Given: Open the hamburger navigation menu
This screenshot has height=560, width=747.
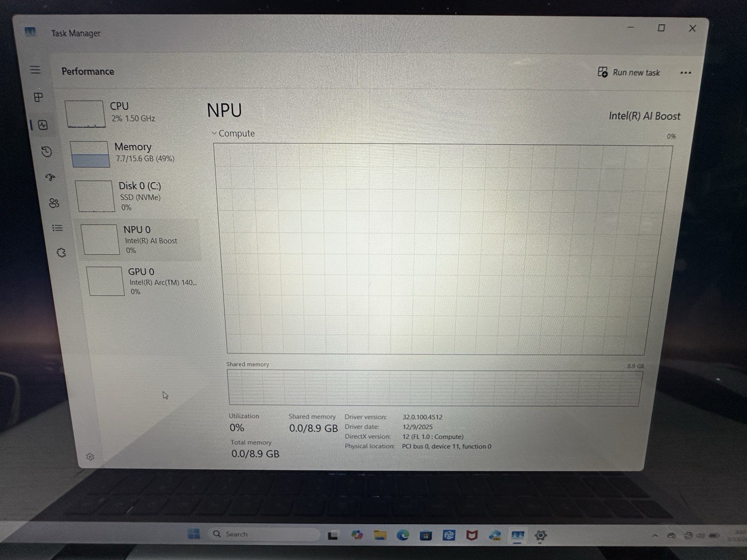Looking at the screenshot, I should (x=35, y=70).
